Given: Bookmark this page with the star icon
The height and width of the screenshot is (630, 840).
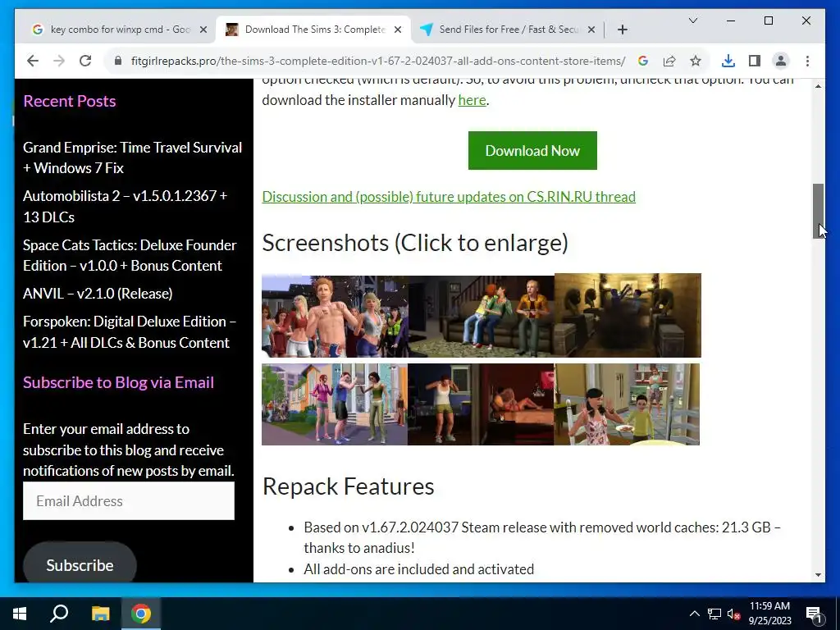Looking at the screenshot, I should (696, 61).
